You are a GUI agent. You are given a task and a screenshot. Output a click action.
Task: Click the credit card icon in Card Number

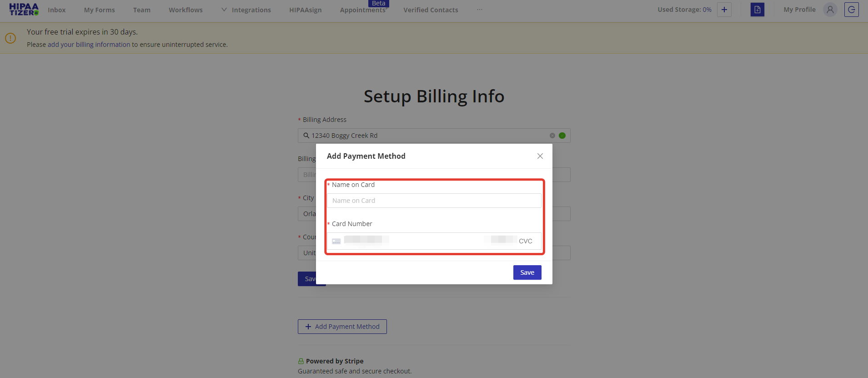click(x=336, y=241)
